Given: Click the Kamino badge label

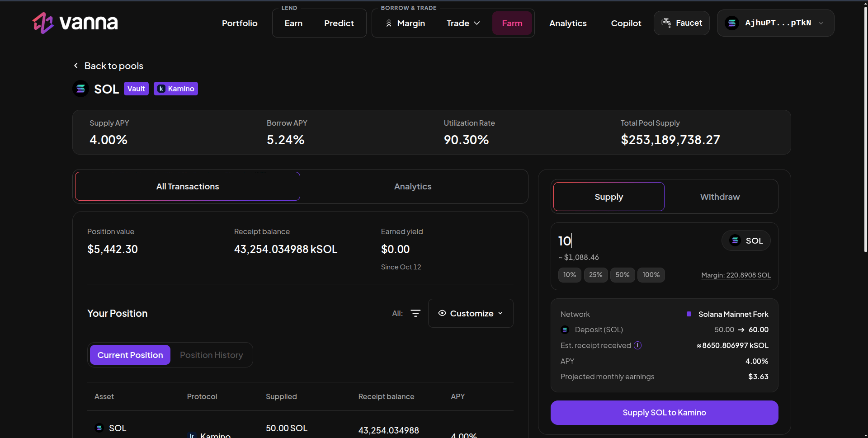Looking at the screenshot, I should coord(176,89).
